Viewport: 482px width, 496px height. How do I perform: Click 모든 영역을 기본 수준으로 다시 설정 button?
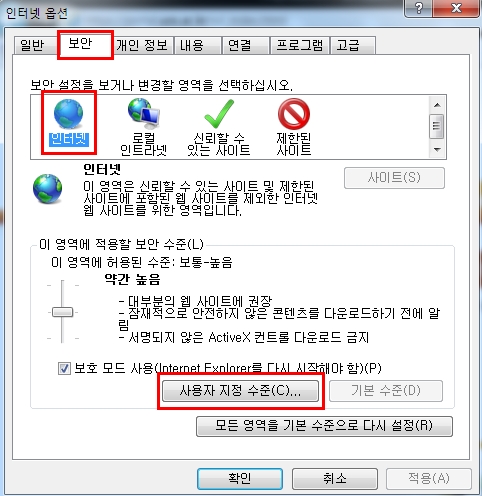point(324,426)
